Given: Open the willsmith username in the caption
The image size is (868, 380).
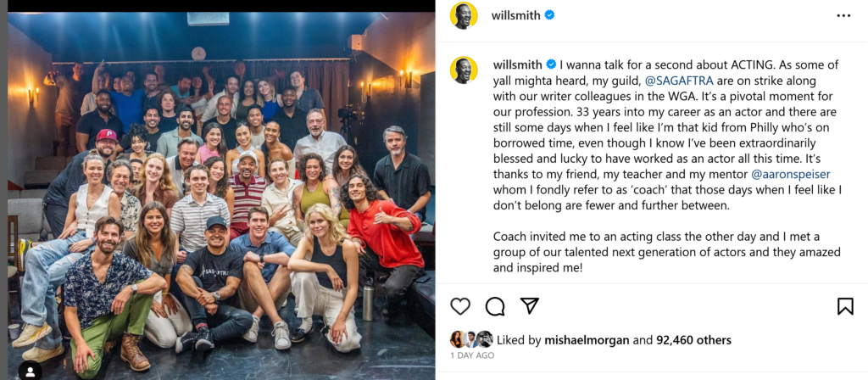Looking at the screenshot, I should pyautogui.click(x=518, y=65).
